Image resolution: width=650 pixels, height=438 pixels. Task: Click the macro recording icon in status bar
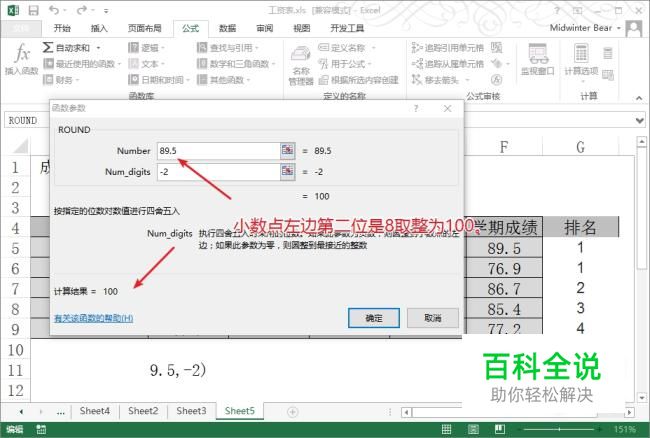click(x=41, y=429)
